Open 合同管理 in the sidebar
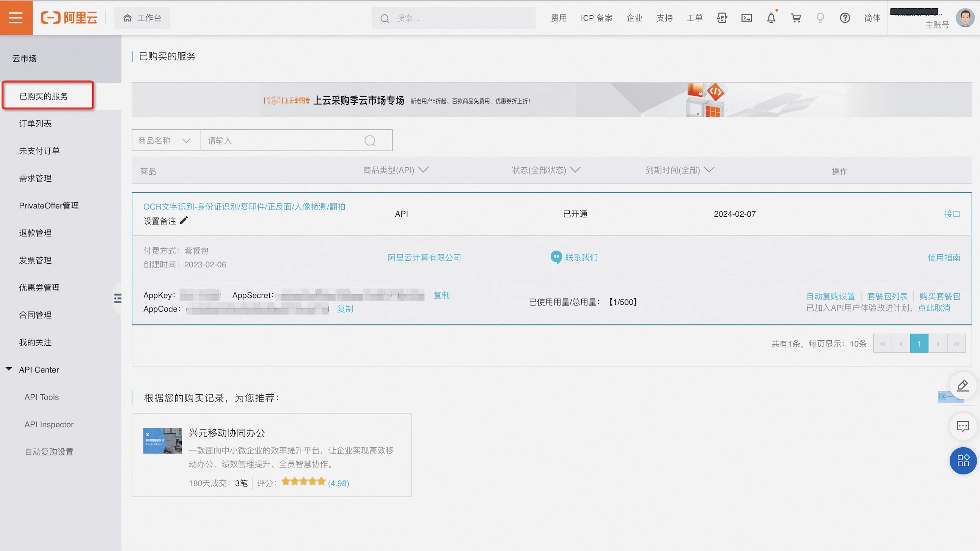This screenshot has width=980, height=551. point(35,315)
